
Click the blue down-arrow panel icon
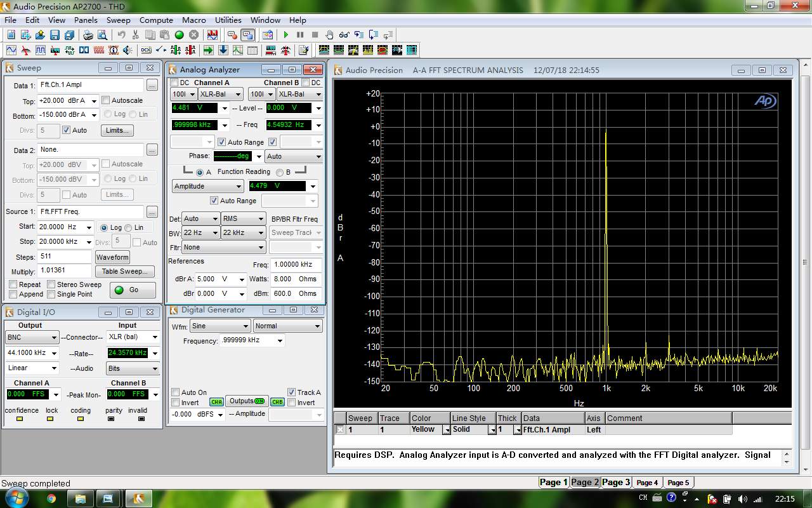coord(223,50)
